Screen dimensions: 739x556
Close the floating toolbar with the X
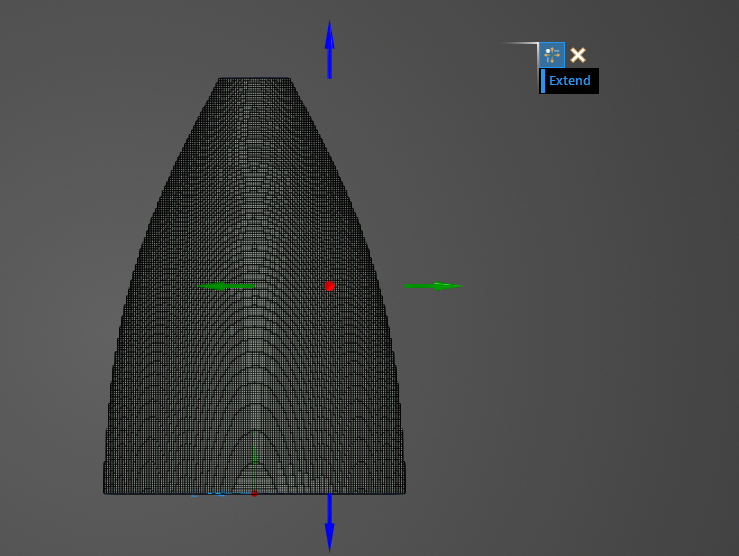click(x=578, y=55)
